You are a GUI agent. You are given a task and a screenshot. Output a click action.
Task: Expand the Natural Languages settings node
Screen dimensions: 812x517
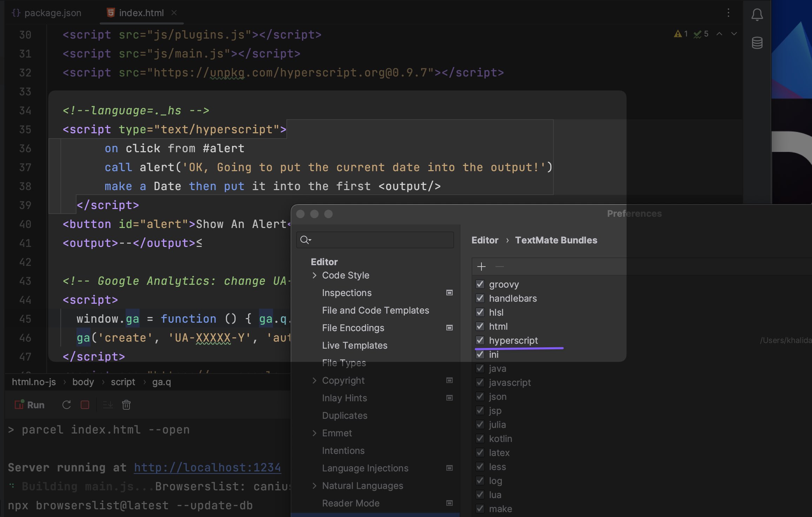(x=314, y=486)
